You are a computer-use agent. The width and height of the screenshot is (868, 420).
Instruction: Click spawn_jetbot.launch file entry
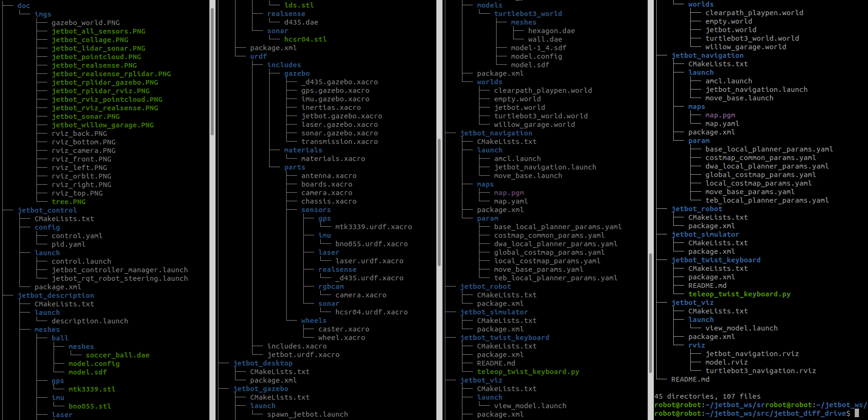click(307, 414)
